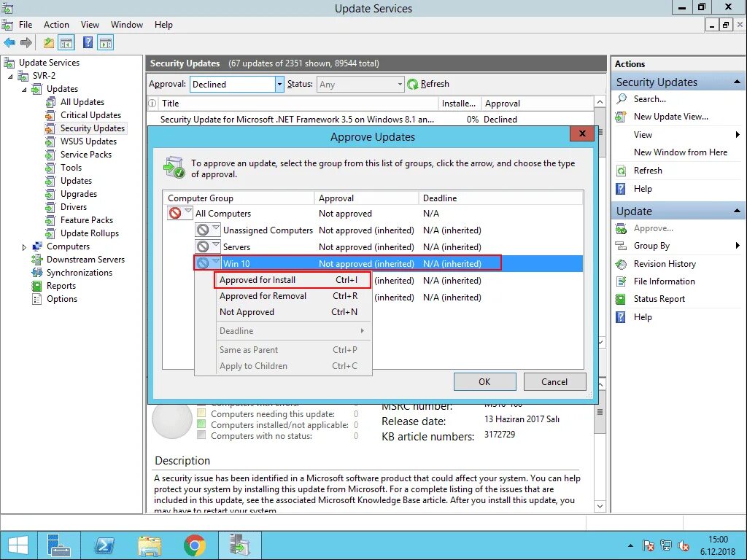Expand the Computers tree node

(24, 247)
